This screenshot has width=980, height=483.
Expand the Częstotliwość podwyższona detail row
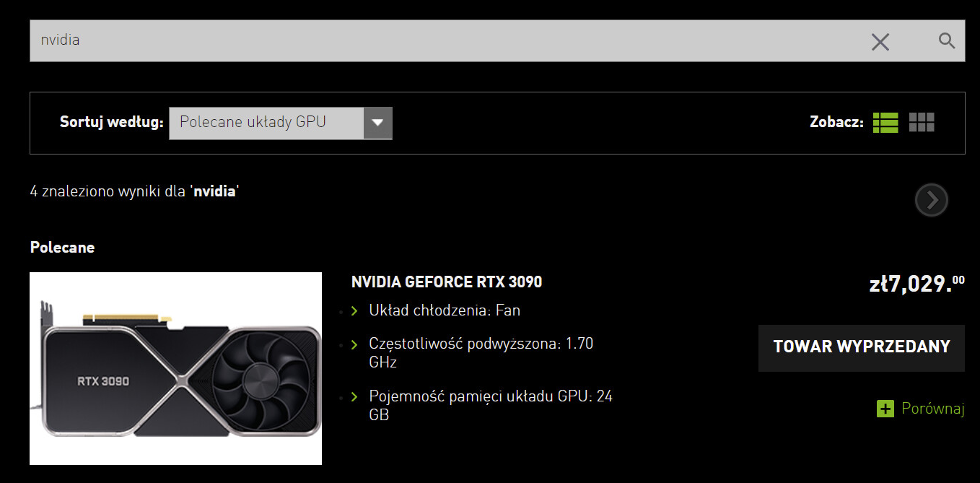[x=354, y=344]
